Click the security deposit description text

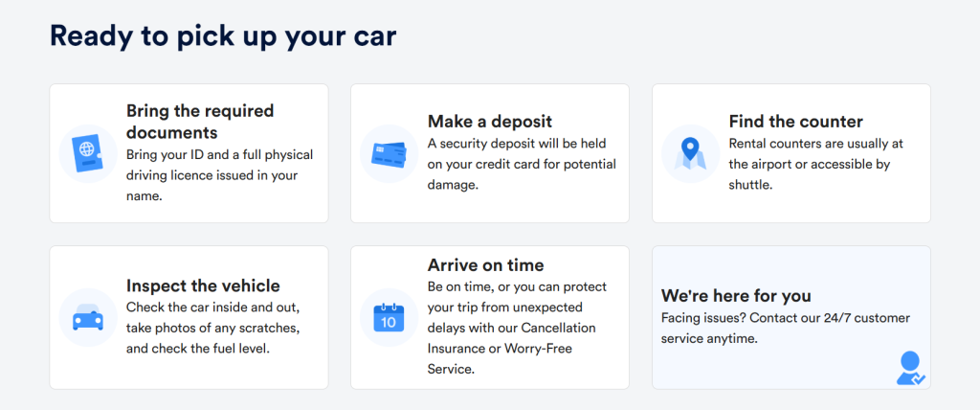click(522, 164)
